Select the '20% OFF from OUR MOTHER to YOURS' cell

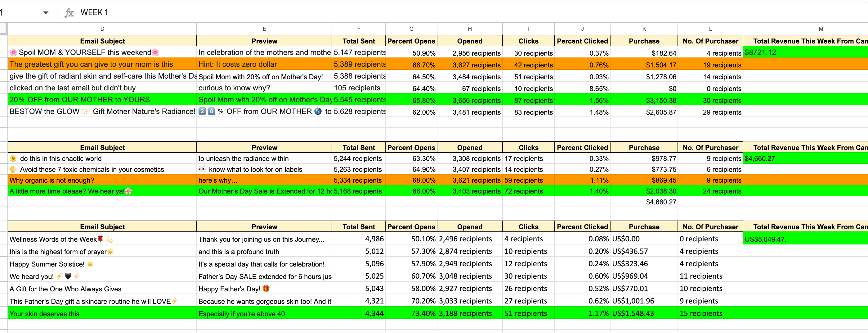point(102,100)
